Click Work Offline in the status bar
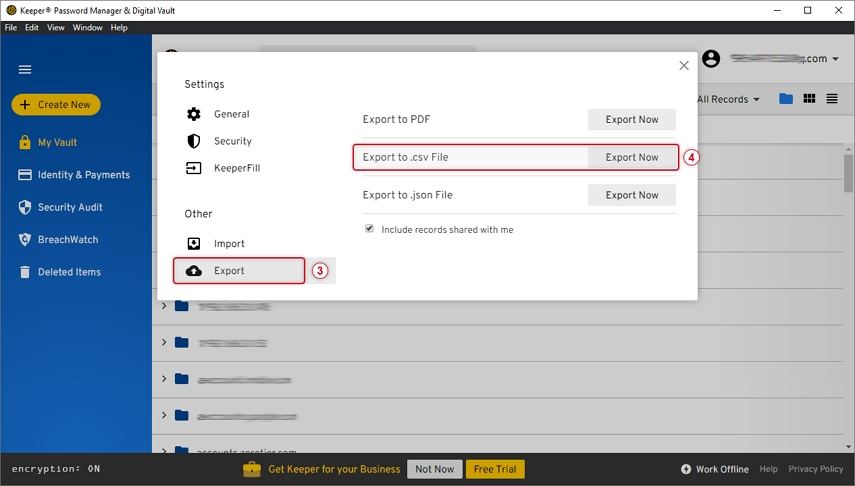 722,469
